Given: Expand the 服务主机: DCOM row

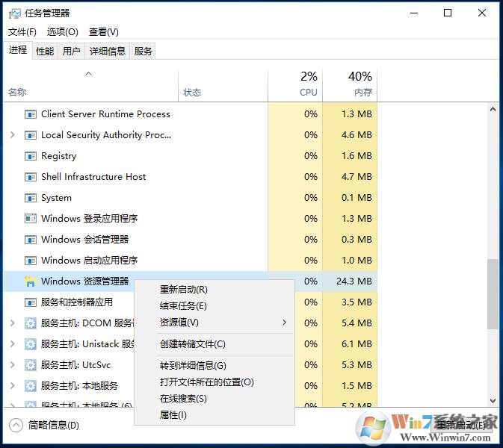Looking at the screenshot, I should tap(13, 323).
